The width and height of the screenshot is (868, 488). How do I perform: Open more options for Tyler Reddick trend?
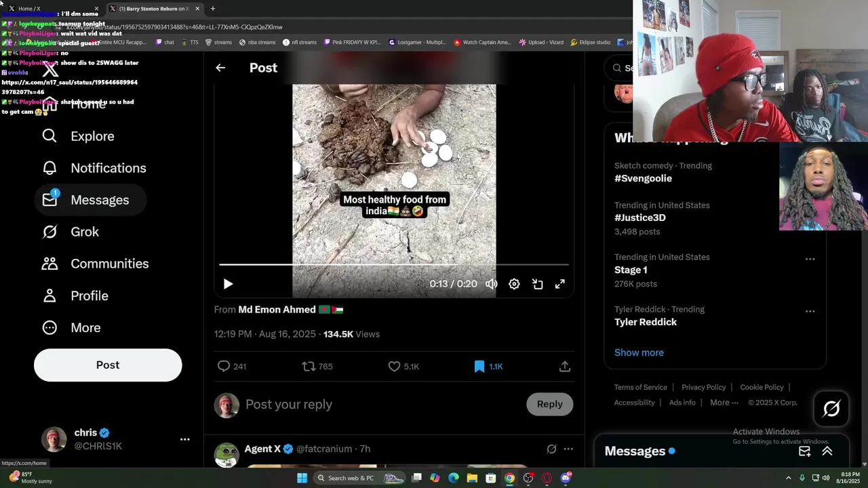tap(810, 311)
